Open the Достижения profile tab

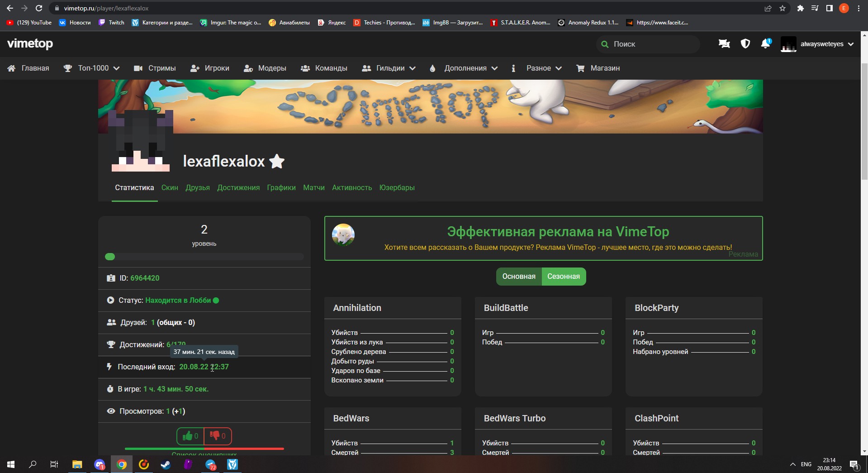238,188
